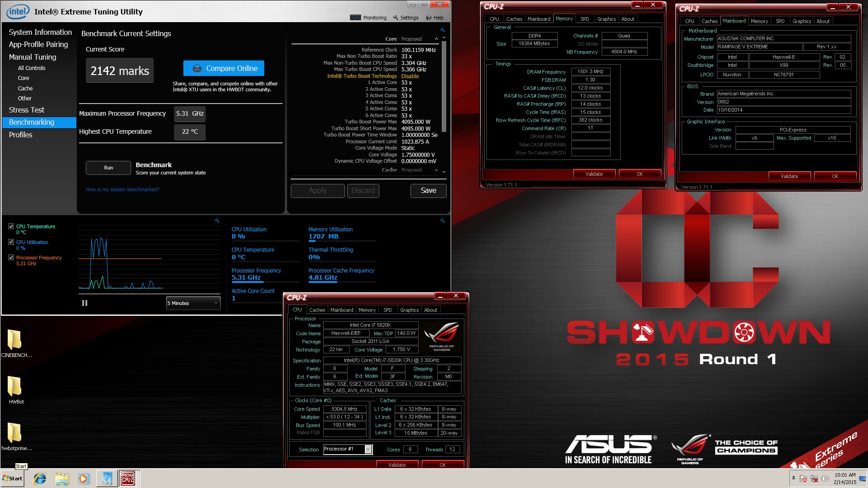Click the Intel logo in the XTU title bar

(x=18, y=11)
